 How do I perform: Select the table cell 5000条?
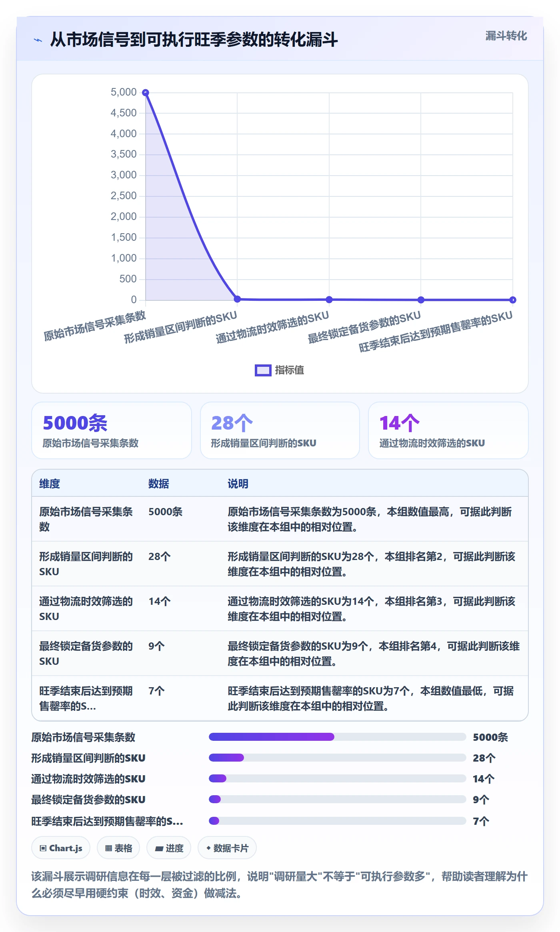coord(166,512)
